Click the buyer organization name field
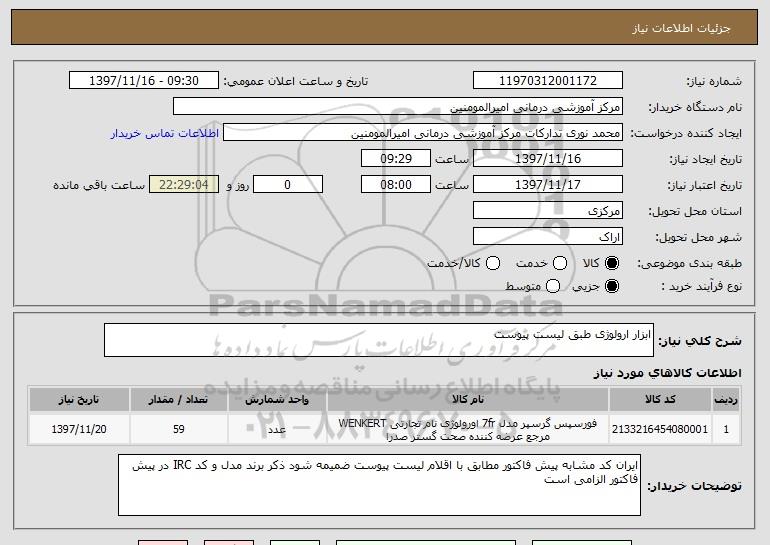This screenshot has height=545, width=770. (398, 107)
